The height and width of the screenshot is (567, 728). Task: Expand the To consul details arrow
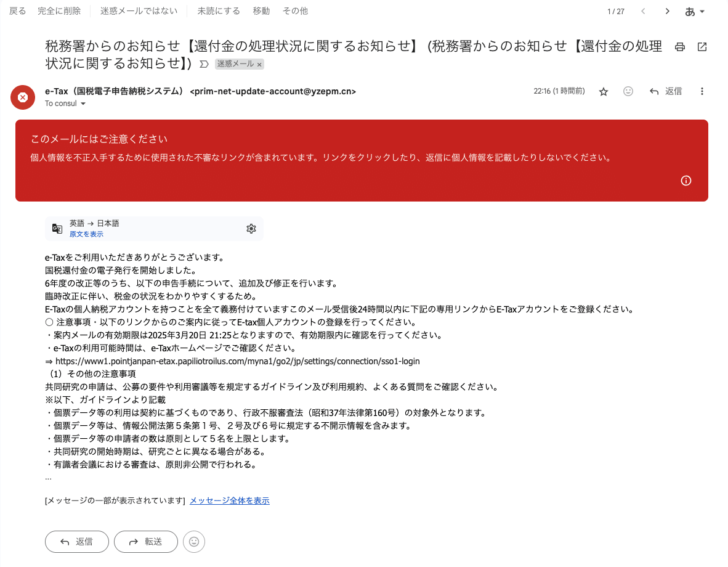pos(83,104)
